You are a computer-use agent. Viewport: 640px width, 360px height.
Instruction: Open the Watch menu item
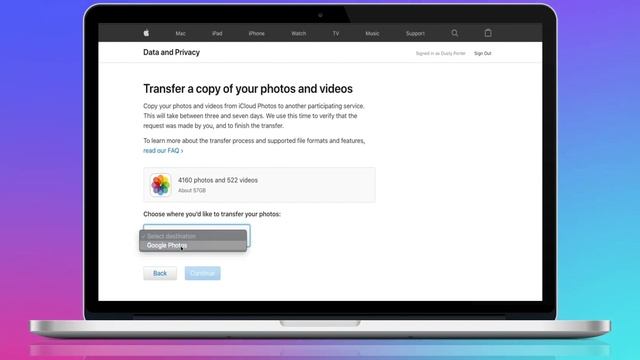298,33
